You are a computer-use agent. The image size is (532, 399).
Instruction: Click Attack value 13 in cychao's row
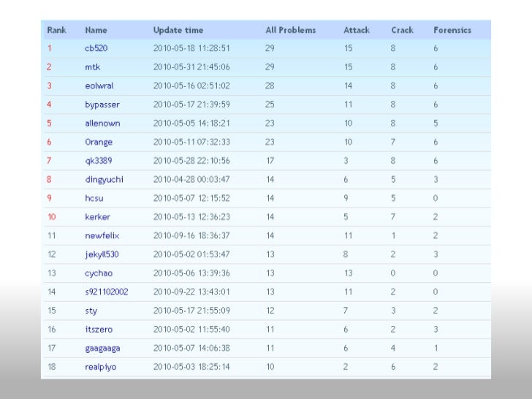pos(348,273)
